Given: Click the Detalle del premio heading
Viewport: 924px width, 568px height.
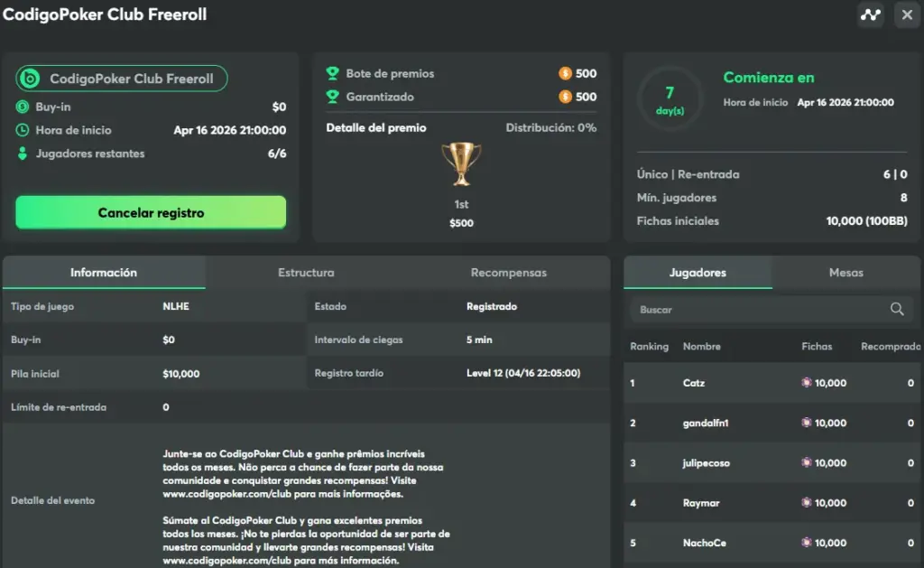Looking at the screenshot, I should click(x=376, y=127).
